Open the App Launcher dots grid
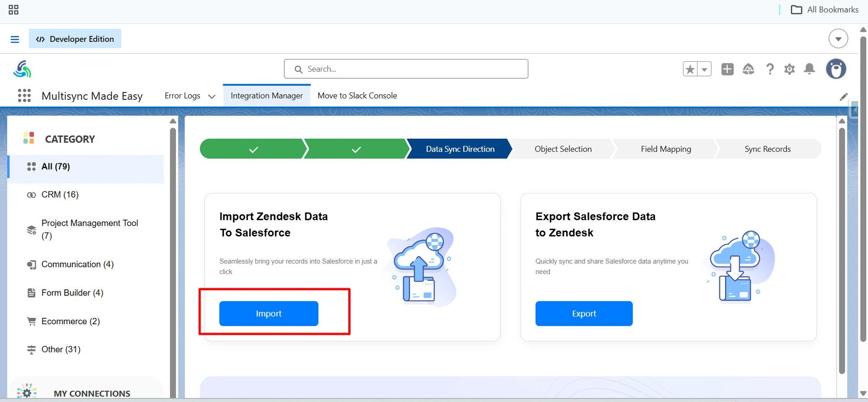The width and height of the screenshot is (868, 402). click(x=24, y=95)
